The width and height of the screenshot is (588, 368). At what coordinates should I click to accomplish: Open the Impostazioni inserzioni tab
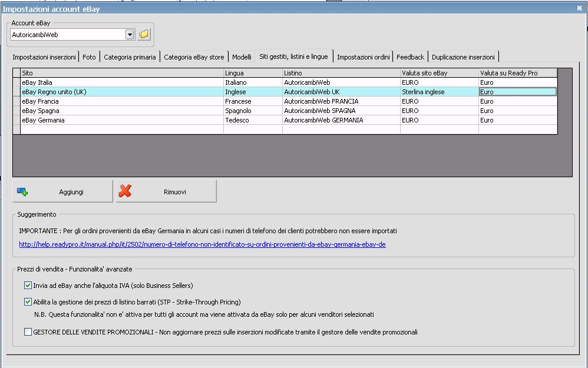[x=44, y=57]
